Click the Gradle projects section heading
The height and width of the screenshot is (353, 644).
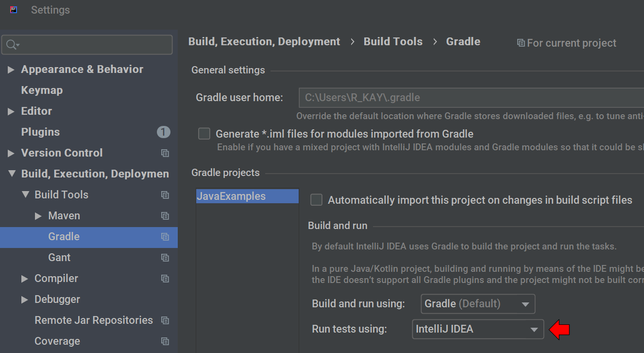pos(225,173)
